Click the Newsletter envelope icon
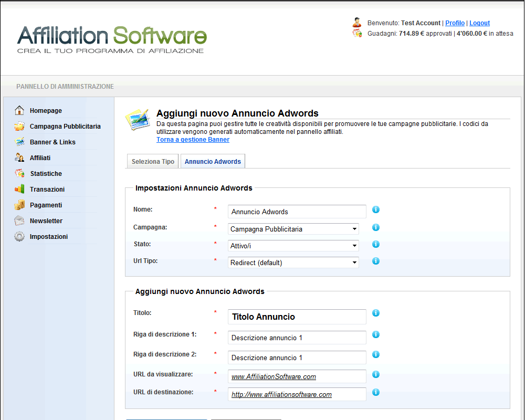 tap(19, 220)
